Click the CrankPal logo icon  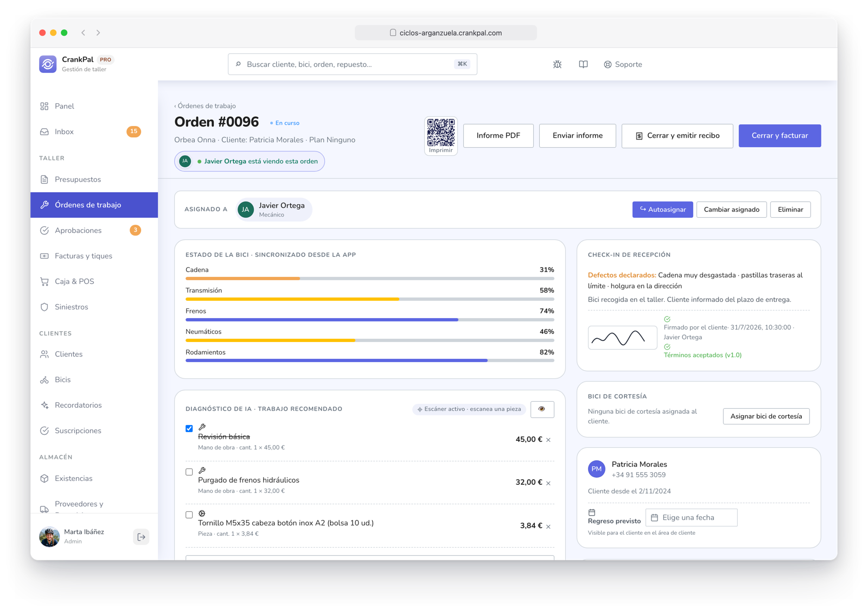pyautogui.click(x=48, y=64)
